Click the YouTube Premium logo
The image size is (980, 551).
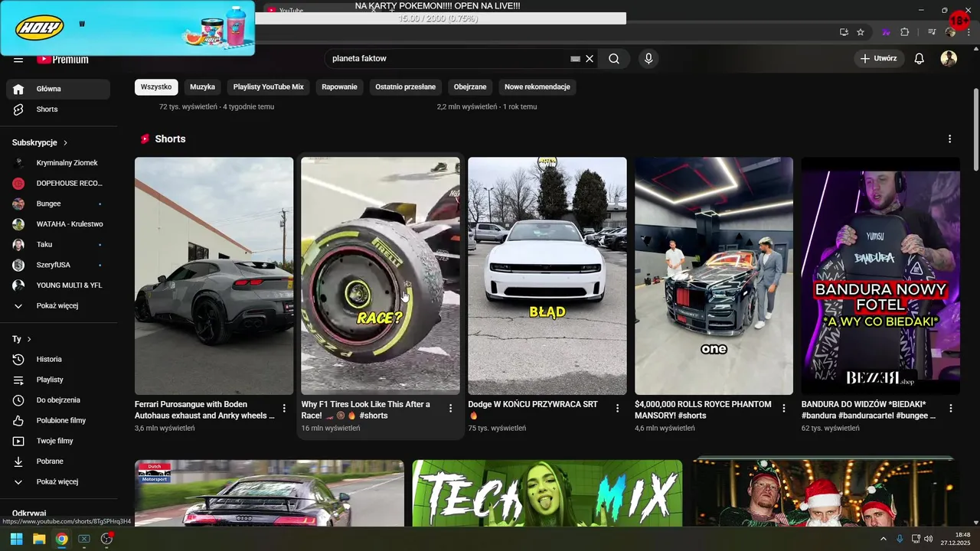point(63,60)
